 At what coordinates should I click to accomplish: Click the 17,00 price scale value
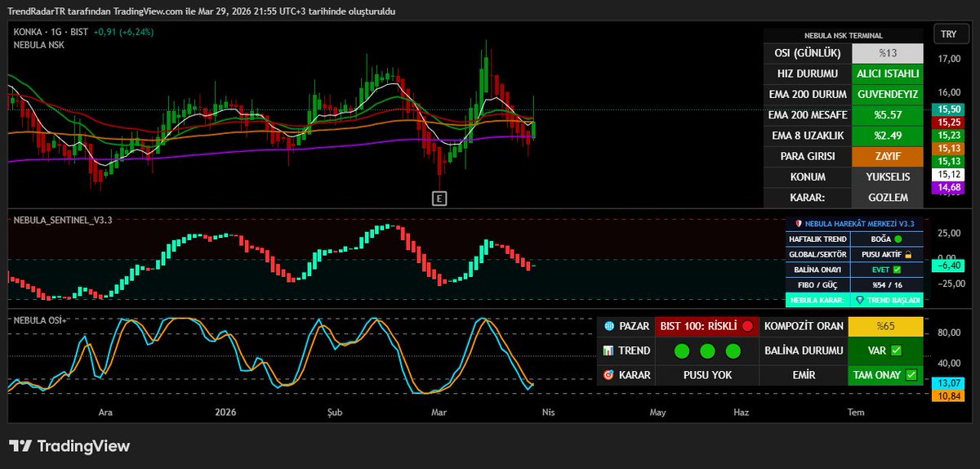pyautogui.click(x=949, y=58)
